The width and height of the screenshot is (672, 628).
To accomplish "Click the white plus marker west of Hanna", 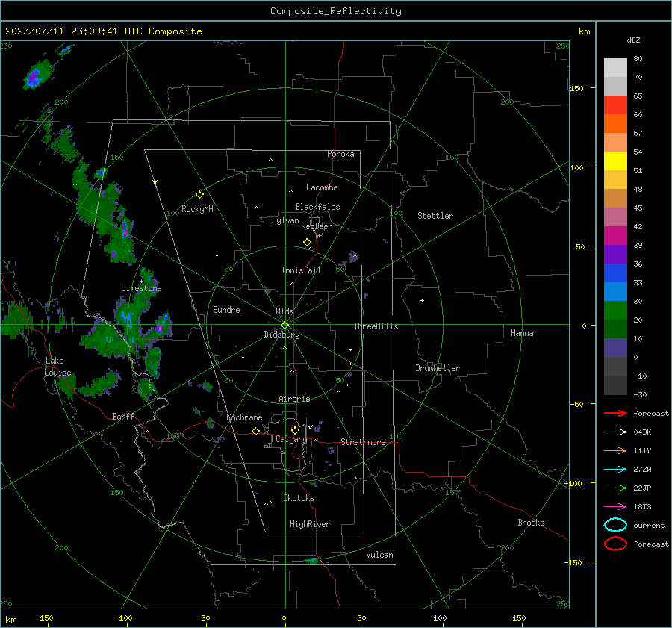I will coord(422,300).
